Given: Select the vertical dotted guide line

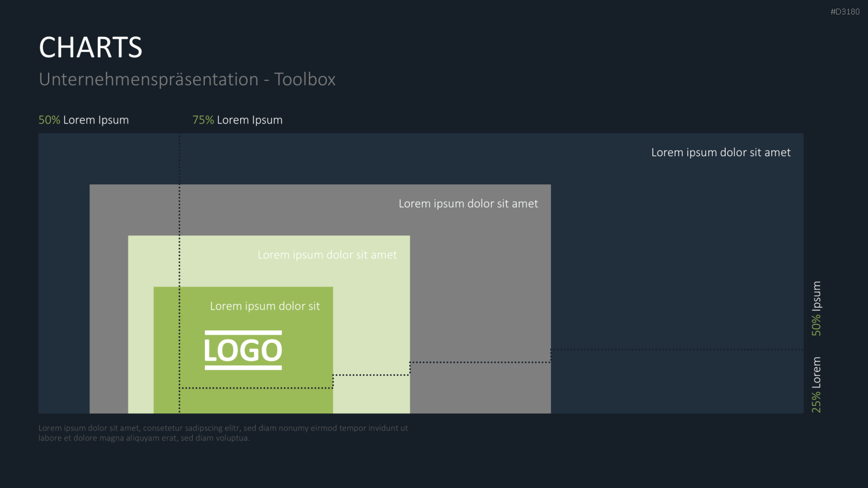Looking at the screenshot, I should click(x=179, y=274).
